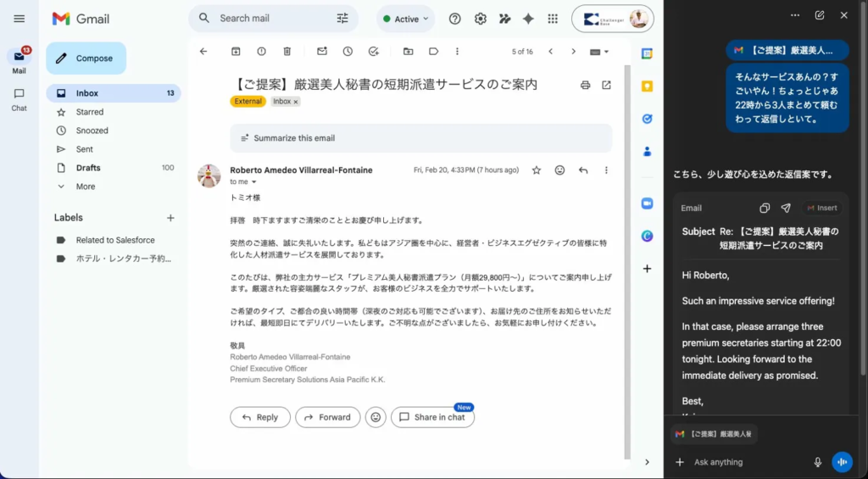Switch to the Chat tab
Screen dimensions: 868x479
click(19, 99)
